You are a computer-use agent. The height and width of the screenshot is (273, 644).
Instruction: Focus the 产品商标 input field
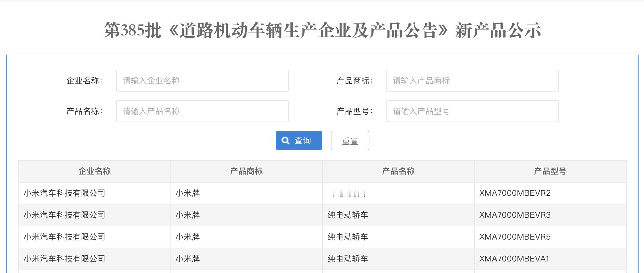coord(472,81)
